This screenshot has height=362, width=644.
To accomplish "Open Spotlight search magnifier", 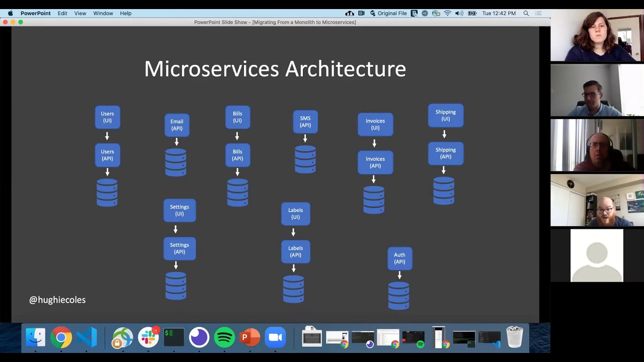I will 526,13.
